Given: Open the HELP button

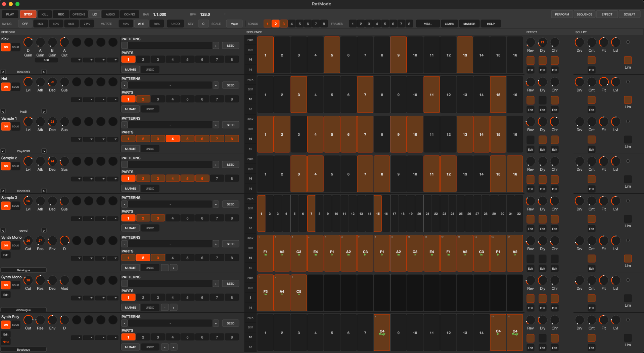Looking at the screenshot, I should pyautogui.click(x=491, y=24).
